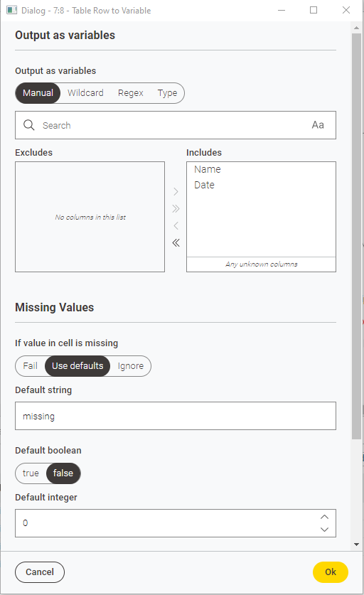Switch to Regex selection mode
This screenshot has width=364, height=595.
[x=131, y=93]
